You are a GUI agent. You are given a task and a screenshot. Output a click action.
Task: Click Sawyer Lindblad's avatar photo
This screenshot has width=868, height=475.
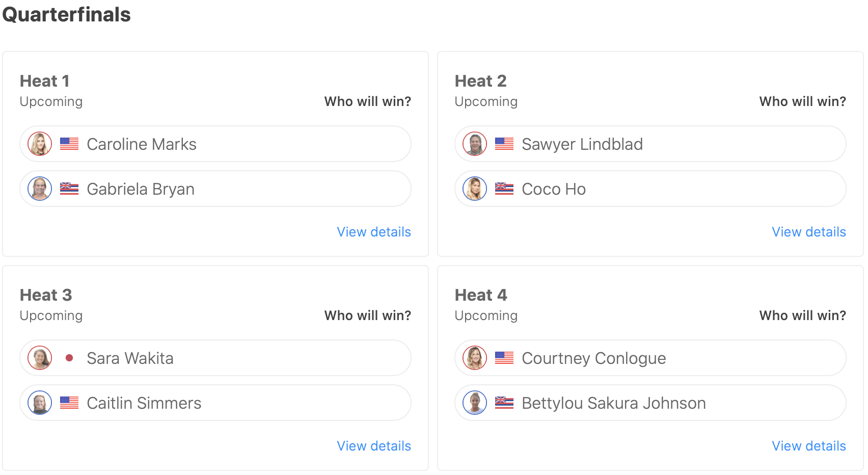(475, 144)
